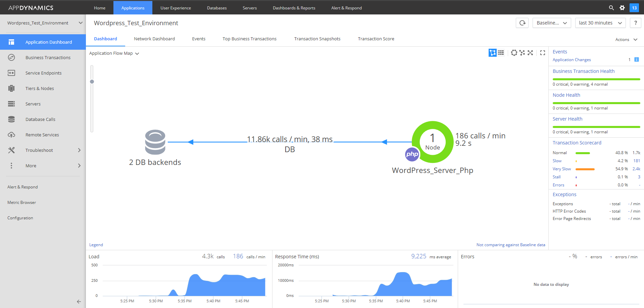Click the More three-dots icon

point(11,166)
